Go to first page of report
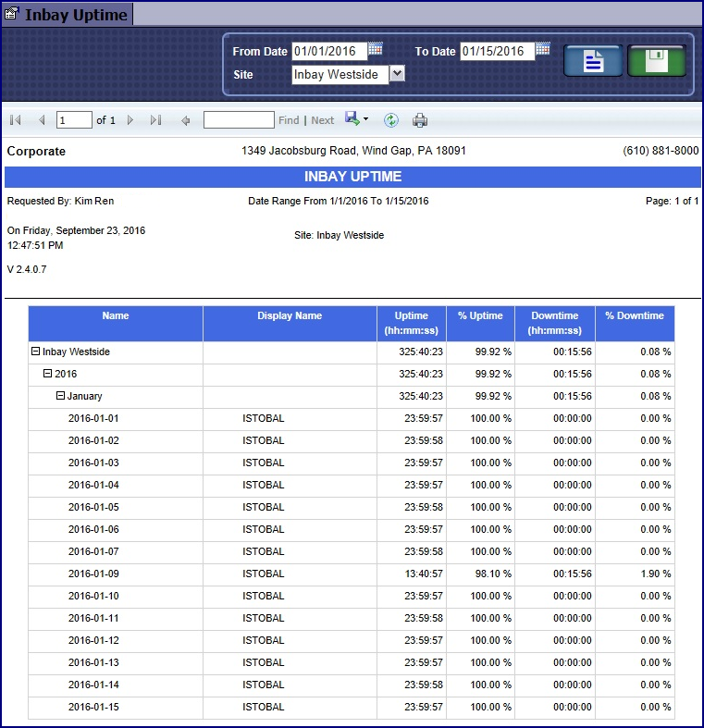 click(16, 120)
